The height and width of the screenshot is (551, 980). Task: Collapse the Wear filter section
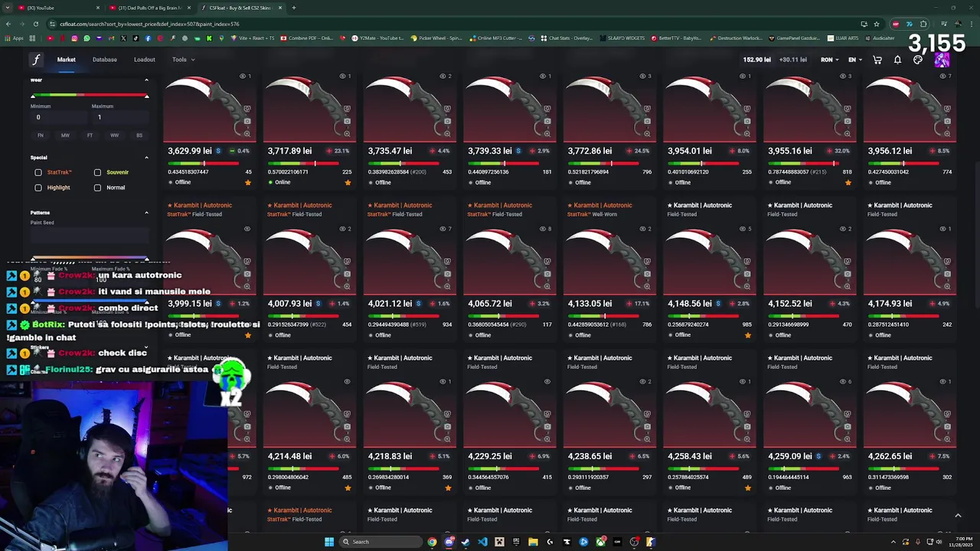146,80
